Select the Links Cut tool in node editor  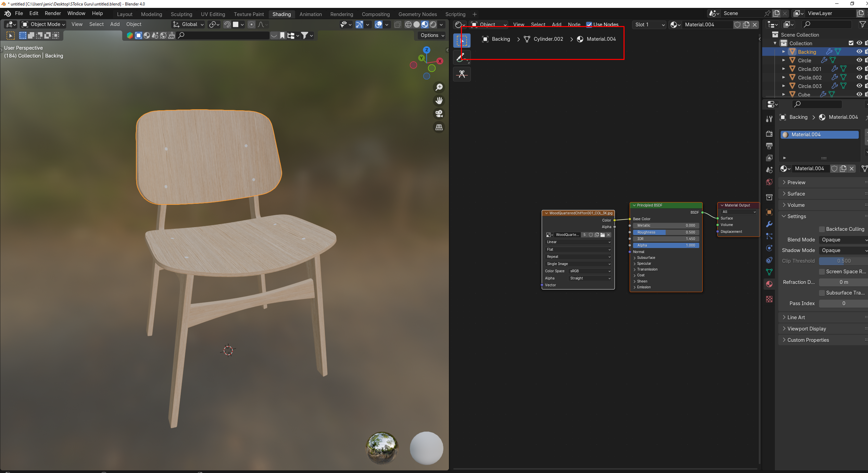pos(462,74)
